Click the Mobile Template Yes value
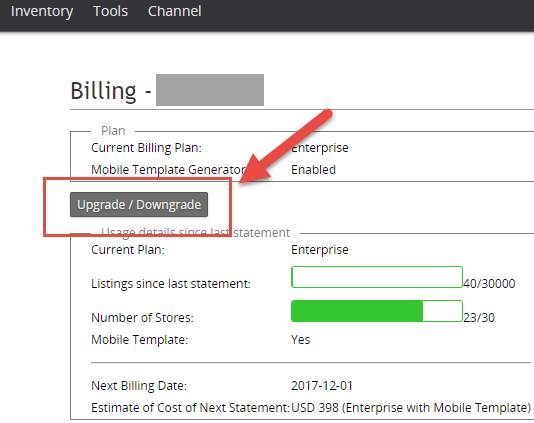Image resolution: width=534 pixels, height=423 pixels. coord(301,340)
